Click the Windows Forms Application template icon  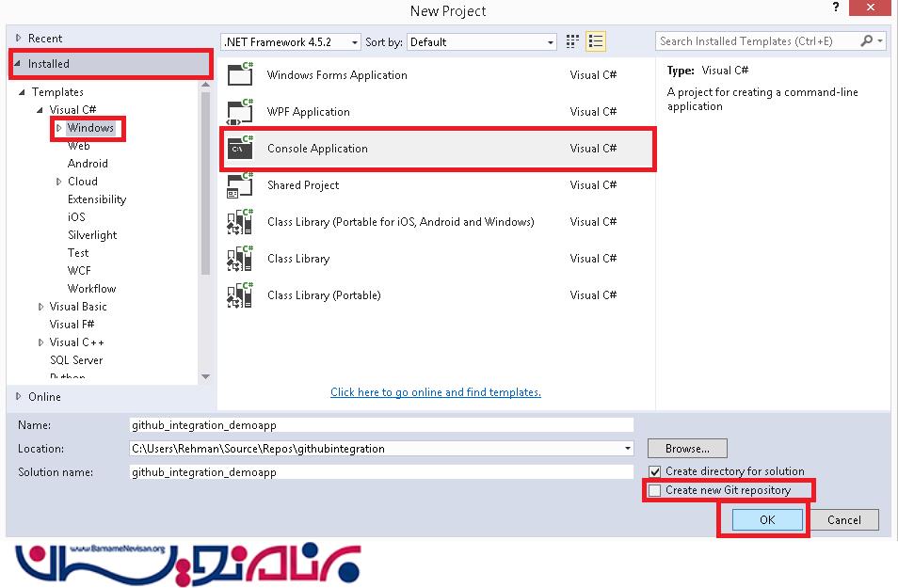240,74
